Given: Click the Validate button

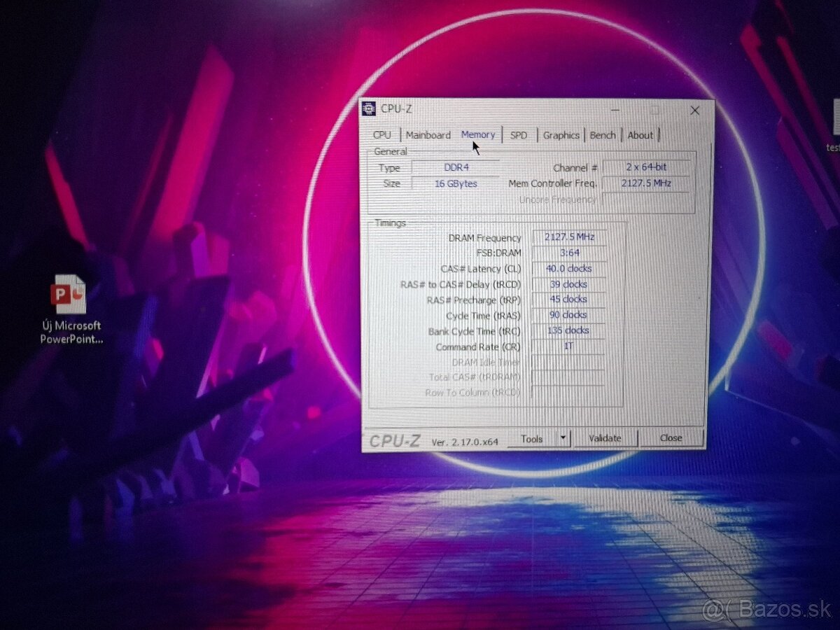Looking at the screenshot, I should pos(605,438).
